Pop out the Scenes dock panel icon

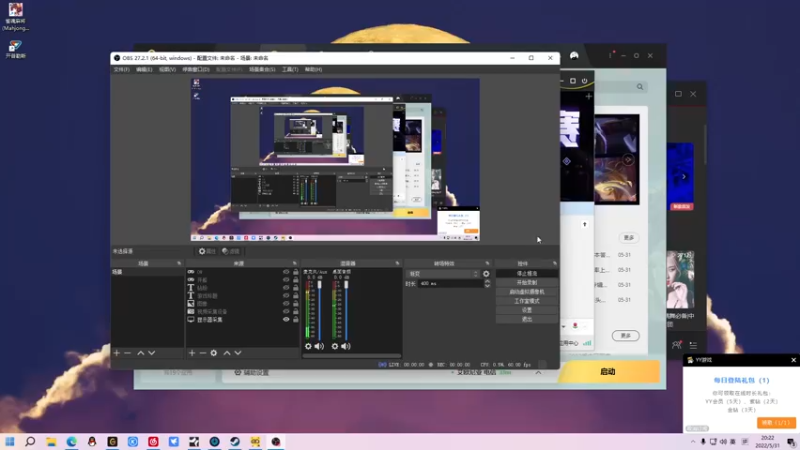pos(179,263)
